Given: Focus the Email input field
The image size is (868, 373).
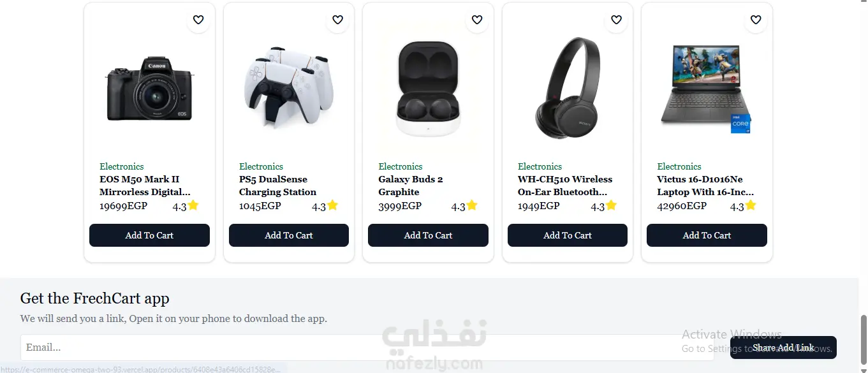Looking at the screenshot, I should pyautogui.click(x=367, y=347).
